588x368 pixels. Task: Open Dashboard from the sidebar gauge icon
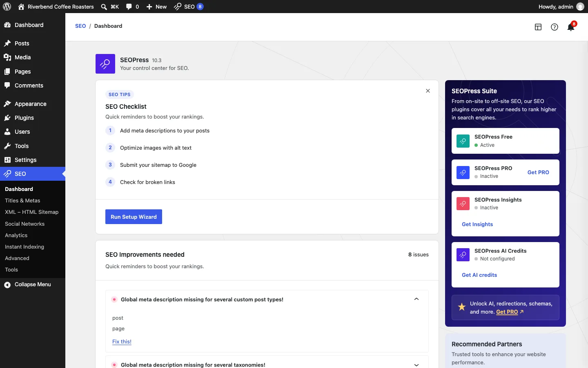coord(7,25)
